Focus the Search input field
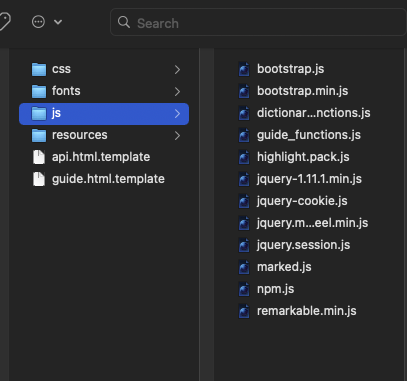Image resolution: width=407 pixels, height=381 pixels. click(x=258, y=22)
